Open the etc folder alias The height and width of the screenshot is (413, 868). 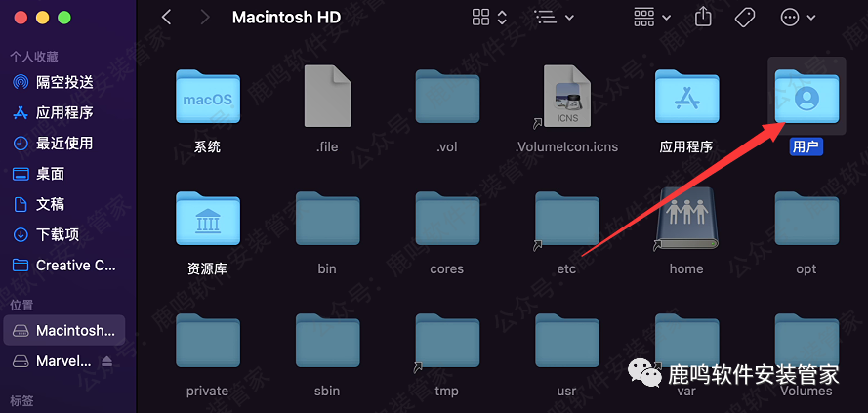coord(566,221)
